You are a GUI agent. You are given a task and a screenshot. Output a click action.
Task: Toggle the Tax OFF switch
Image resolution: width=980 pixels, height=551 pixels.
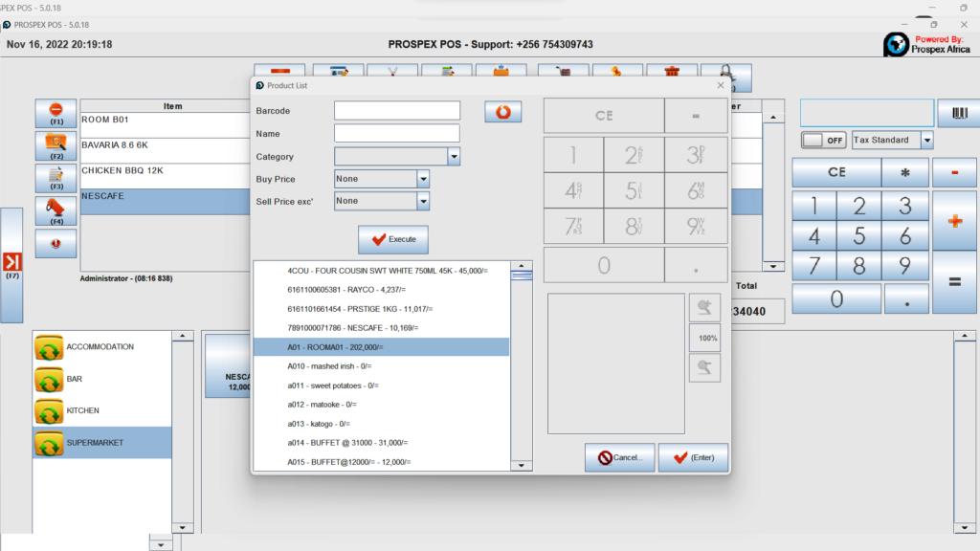tap(823, 140)
